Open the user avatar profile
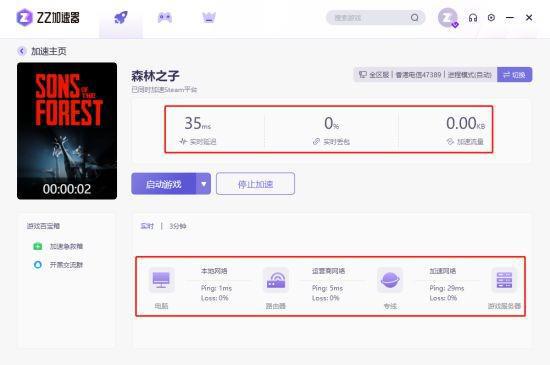 tap(448, 18)
